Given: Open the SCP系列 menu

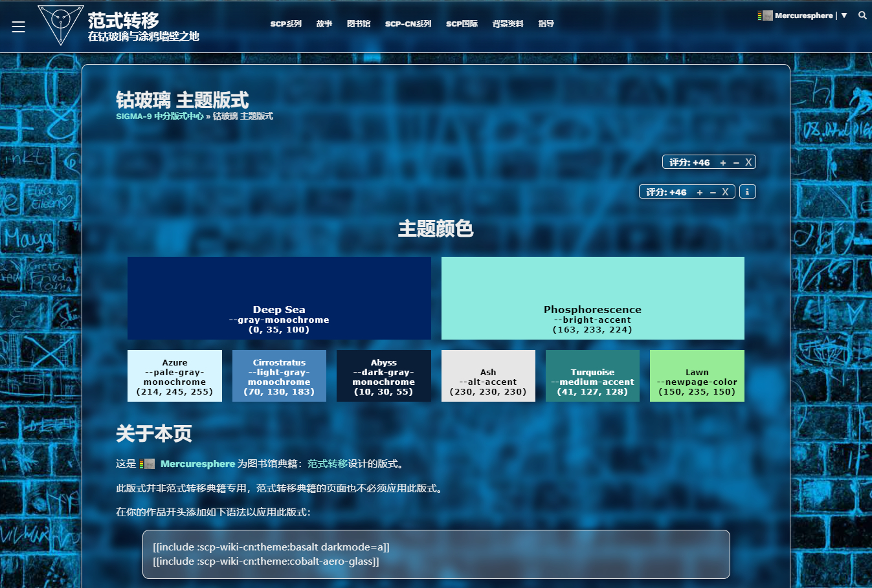Looking at the screenshot, I should [x=285, y=24].
